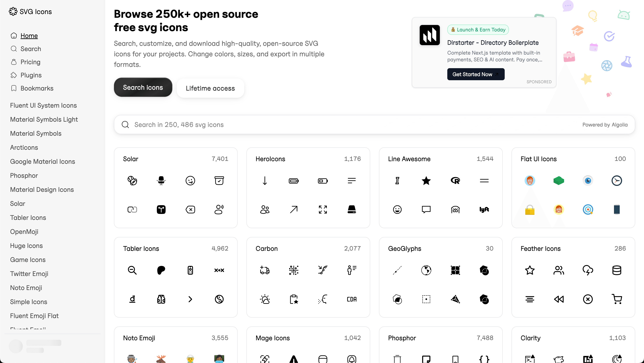Focus the svg icons search field
This screenshot has width=644, height=363.
(x=374, y=125)
